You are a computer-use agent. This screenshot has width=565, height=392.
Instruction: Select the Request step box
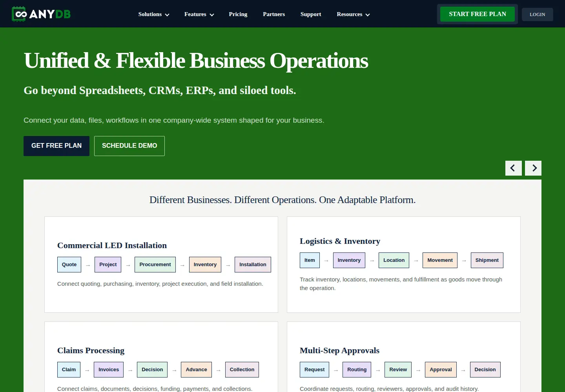(x=315, y=370)
